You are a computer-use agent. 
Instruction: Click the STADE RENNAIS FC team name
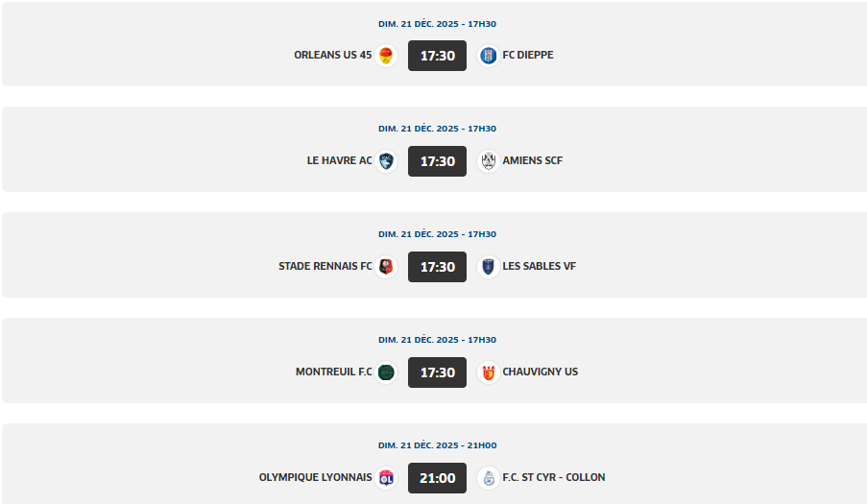tap(325, 267)
